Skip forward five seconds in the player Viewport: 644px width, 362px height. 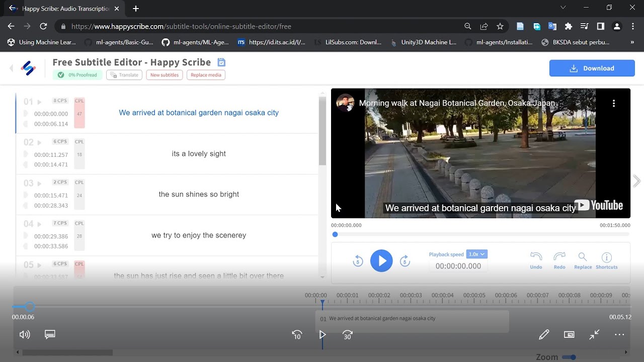tap(405, 261)
